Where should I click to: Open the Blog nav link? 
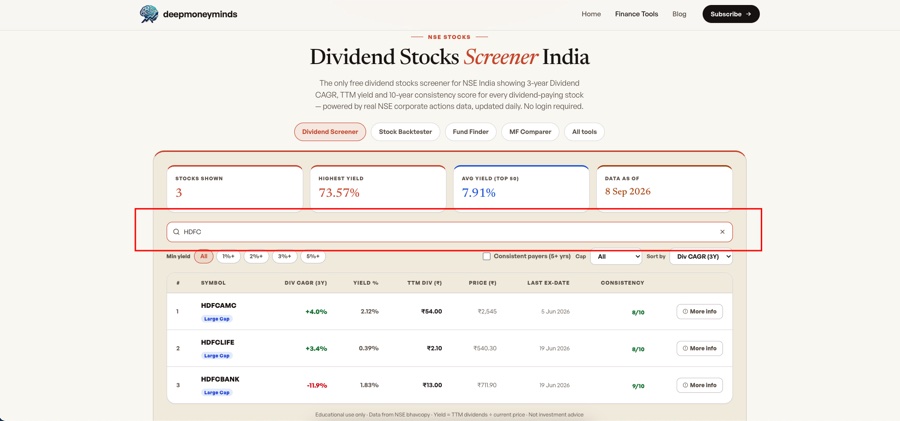point(679,14)
